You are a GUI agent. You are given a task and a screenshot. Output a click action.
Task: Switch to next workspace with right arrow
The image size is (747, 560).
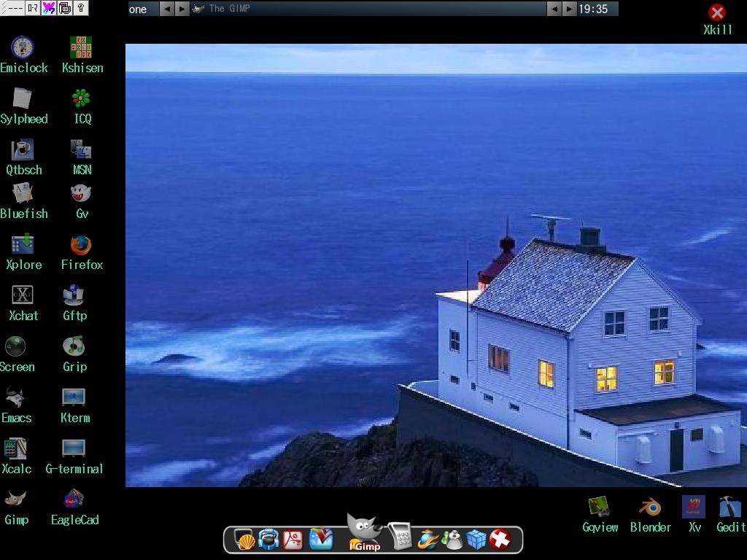coord(182,9)
